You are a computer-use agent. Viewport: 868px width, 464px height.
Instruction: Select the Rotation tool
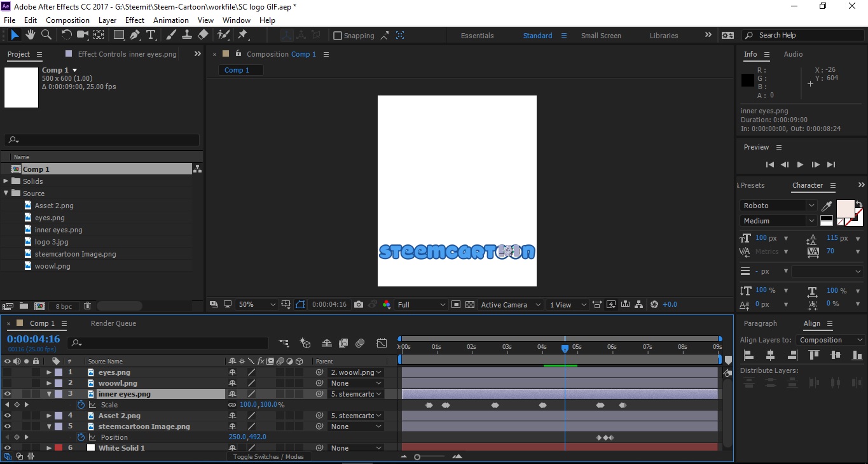pyautogui.click(x=66, y=35)
